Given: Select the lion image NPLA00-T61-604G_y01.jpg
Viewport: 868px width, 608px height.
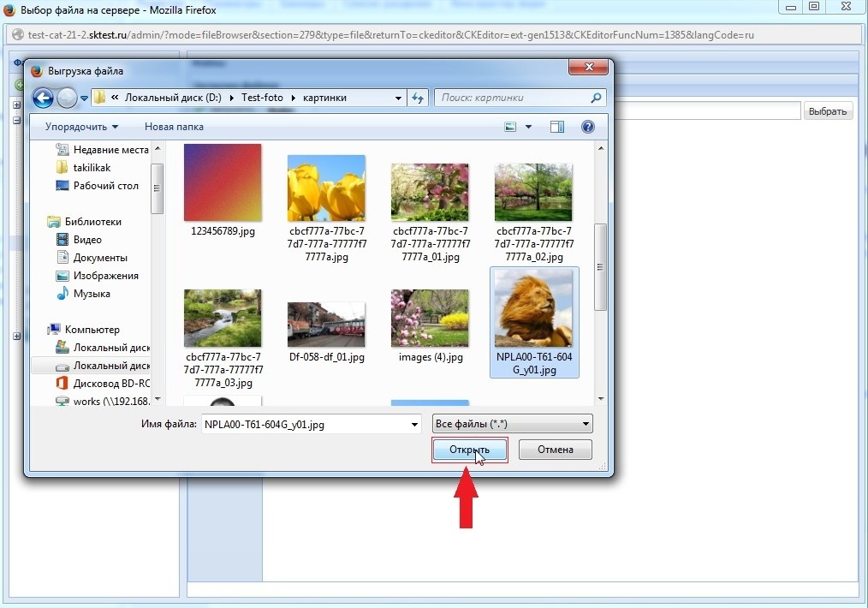Looking at the screenshot, I should click(534, 321).
